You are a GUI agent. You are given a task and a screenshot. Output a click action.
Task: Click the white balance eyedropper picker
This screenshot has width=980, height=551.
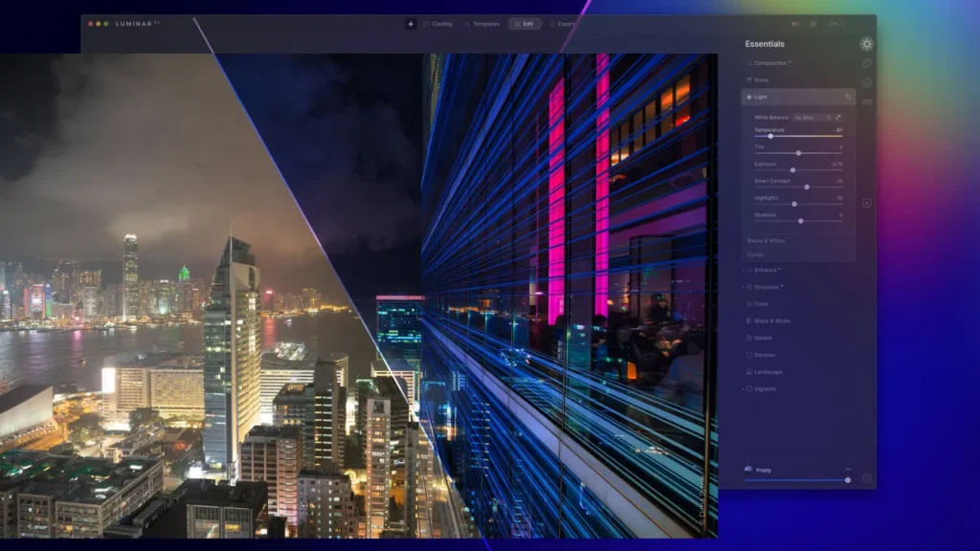(839, 118)
